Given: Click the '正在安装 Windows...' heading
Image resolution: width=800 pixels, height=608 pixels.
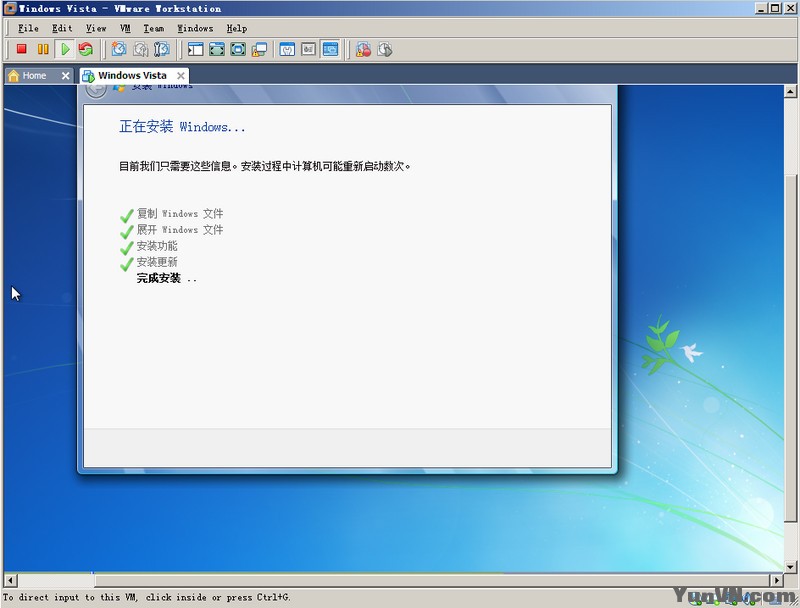Looking at the screenshot, I should 182,126.
